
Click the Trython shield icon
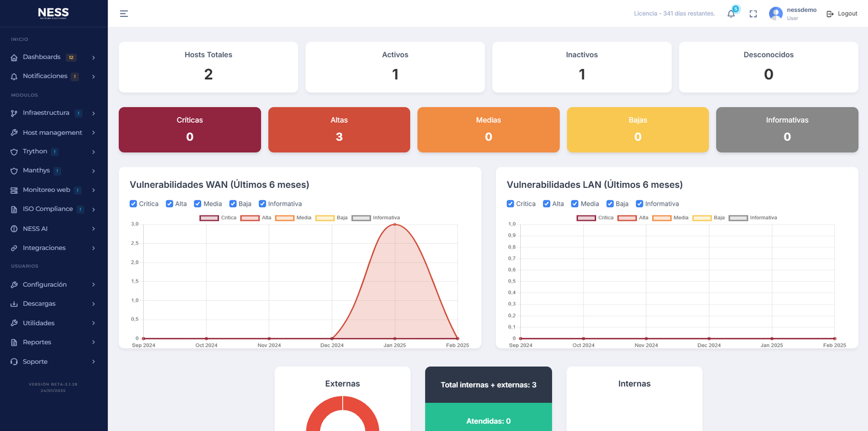point(14,152)
